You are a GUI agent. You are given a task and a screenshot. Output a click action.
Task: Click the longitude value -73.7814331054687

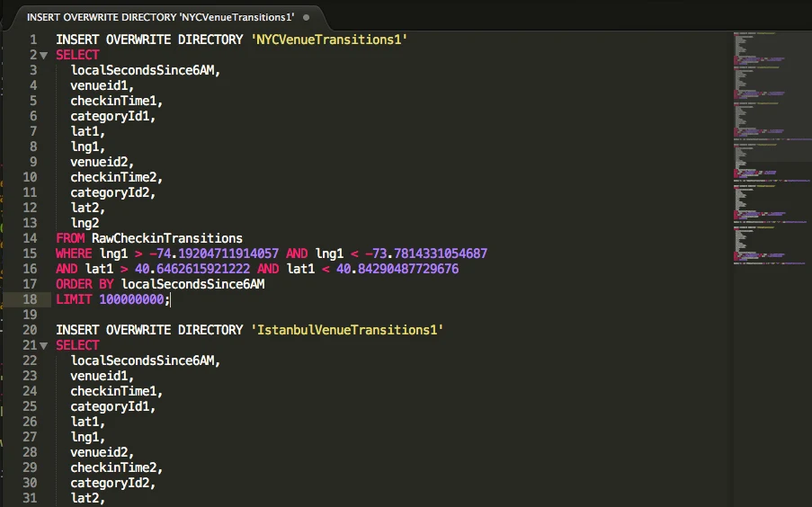[425, 253]
